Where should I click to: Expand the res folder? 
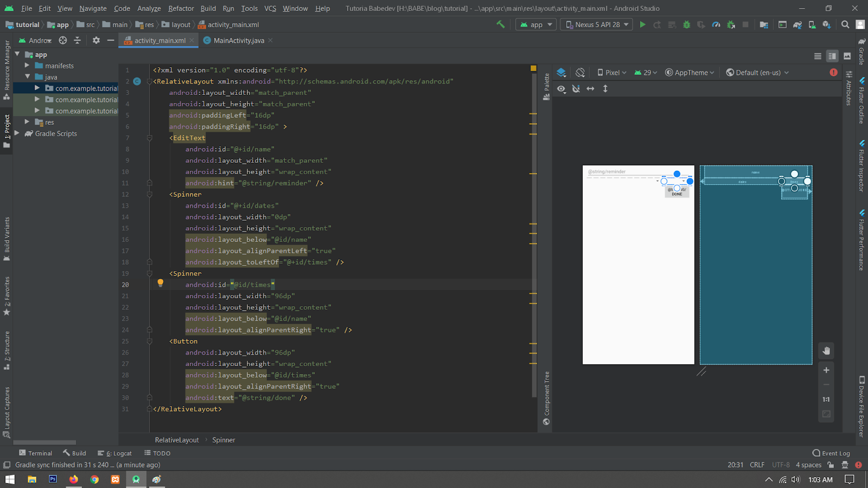point(27,122)
